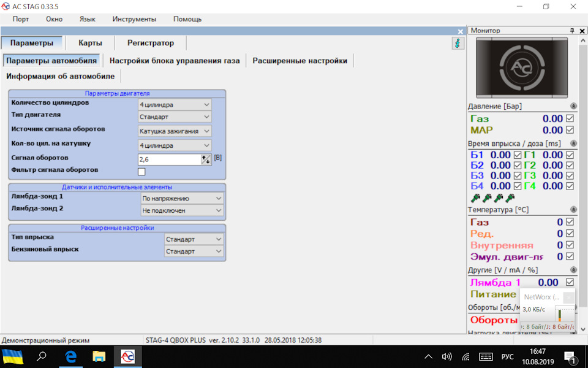Open the Бензиновый впрыск dropdown
Viewport: 588px width, 368px height.
tap(194, 251)
